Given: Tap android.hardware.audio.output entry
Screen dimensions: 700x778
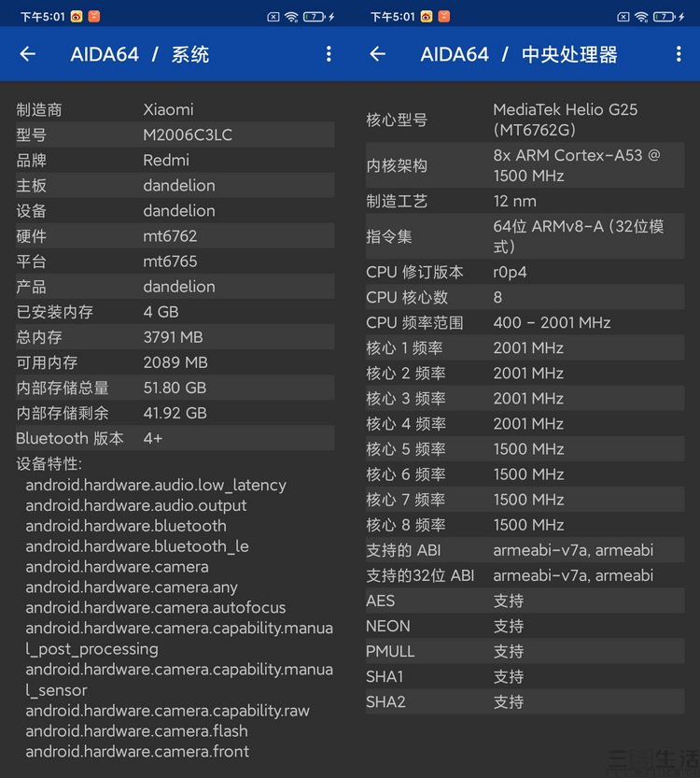Looking at the screenshot, I should tap(136, 505).
